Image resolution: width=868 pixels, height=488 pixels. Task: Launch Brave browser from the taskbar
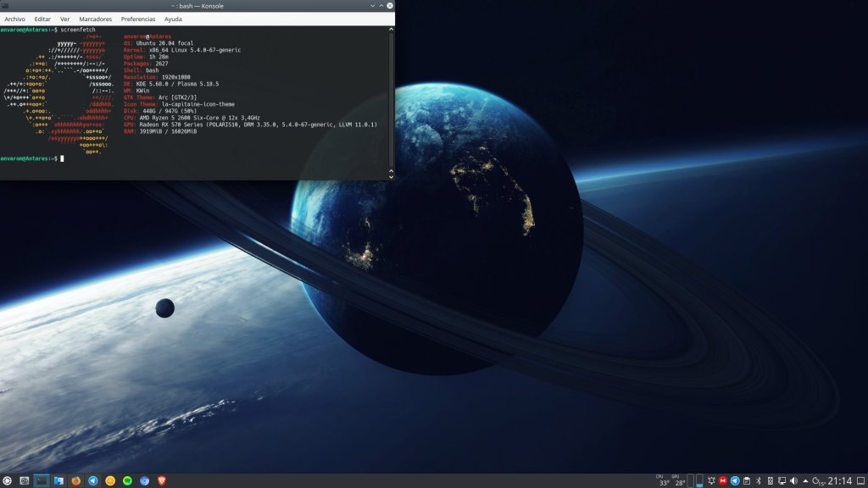coord(162,480)
